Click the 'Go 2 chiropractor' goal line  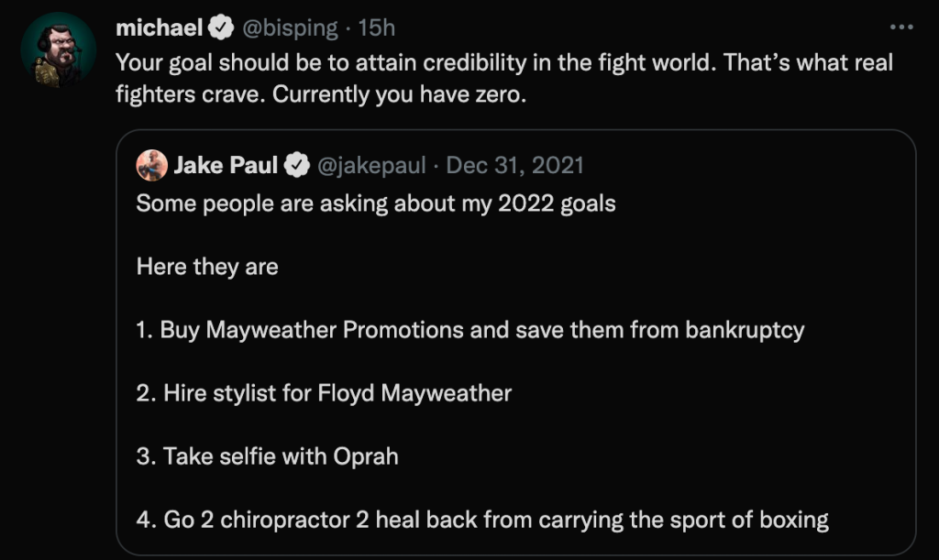point(482,521)
